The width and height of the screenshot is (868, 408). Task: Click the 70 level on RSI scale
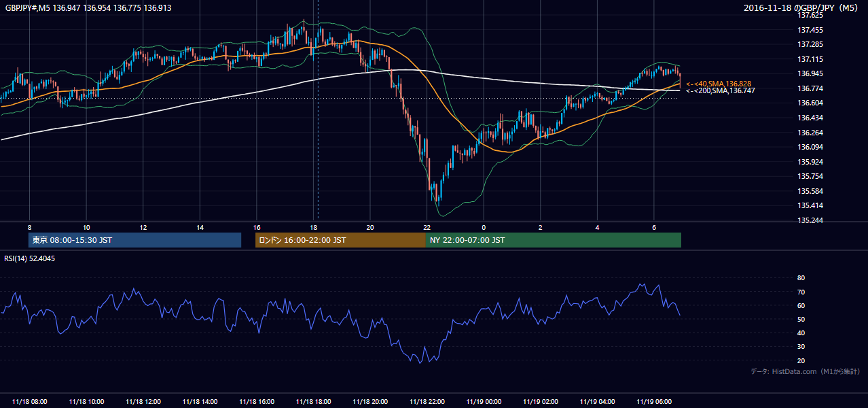tap(801, 292)
